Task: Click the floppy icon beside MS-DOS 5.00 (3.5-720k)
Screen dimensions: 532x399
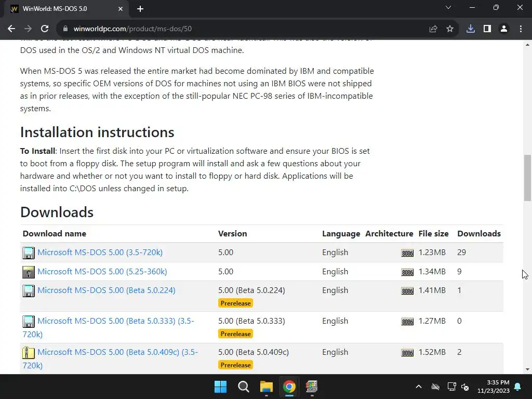Action: (x=29, y=253)
